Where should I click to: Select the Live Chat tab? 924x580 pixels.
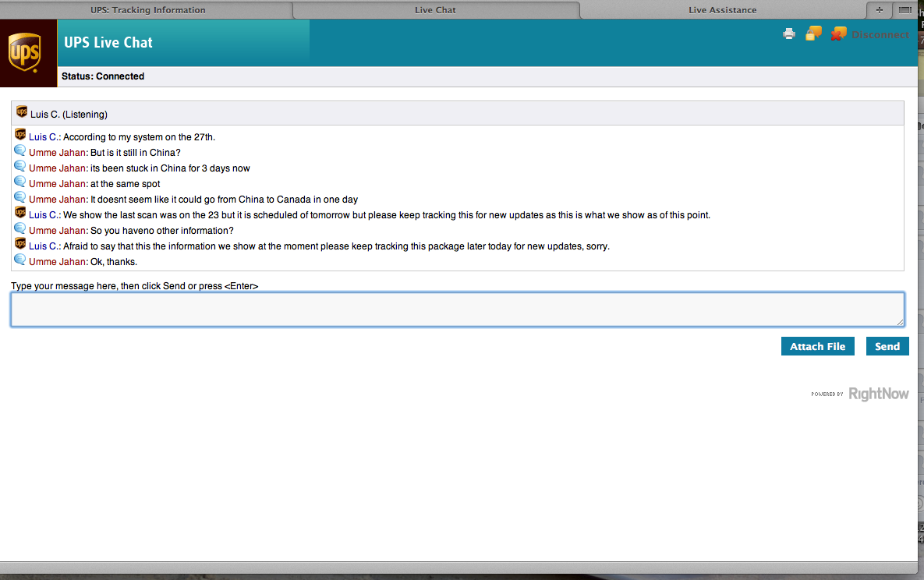point(435,10)
